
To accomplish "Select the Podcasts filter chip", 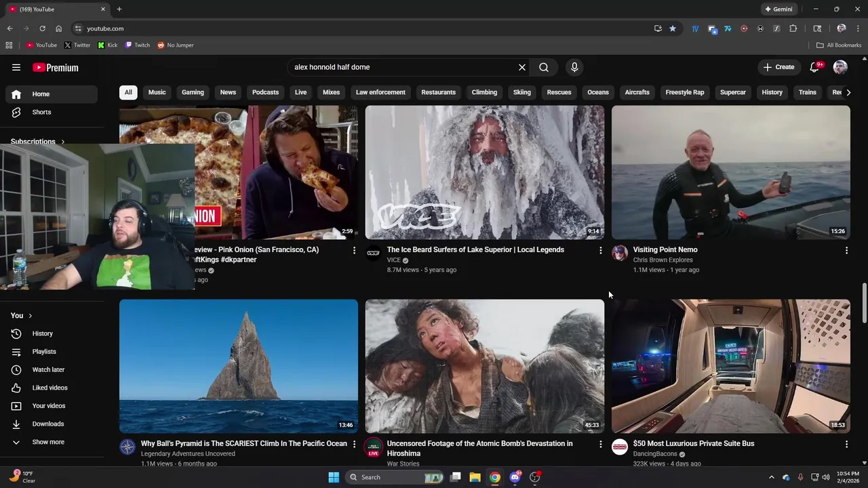I will (265, 92).
